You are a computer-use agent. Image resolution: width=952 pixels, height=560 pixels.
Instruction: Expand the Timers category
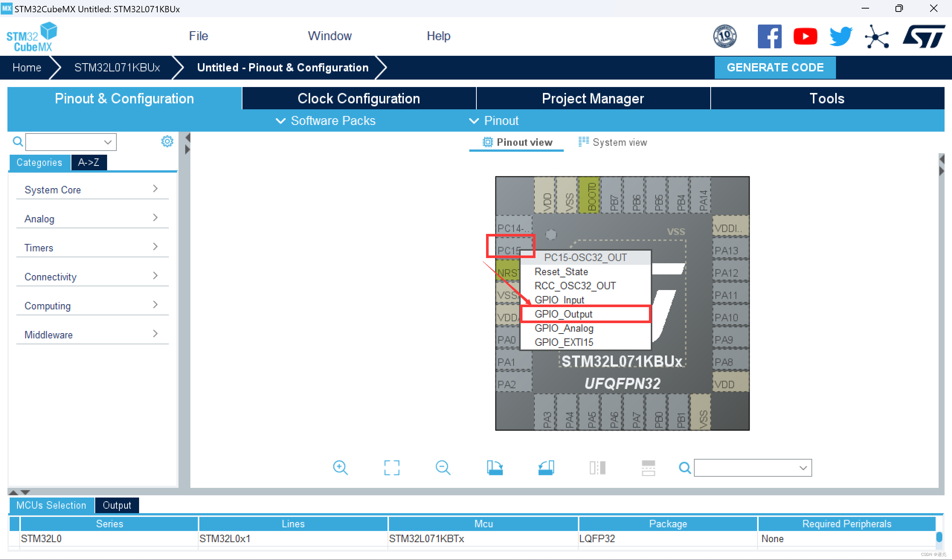click(x=92, y=248)
